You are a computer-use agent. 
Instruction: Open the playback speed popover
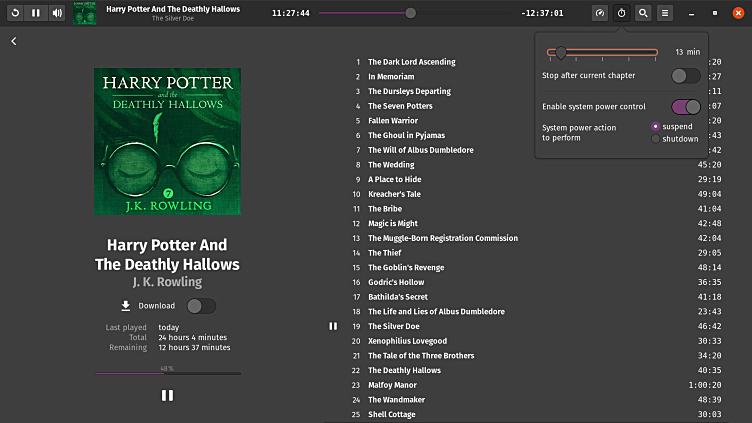click(x=600, y=13)
